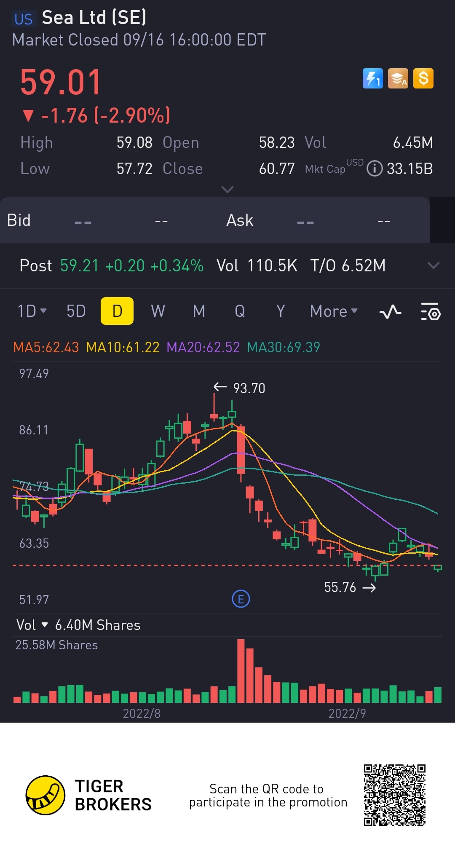Tap the MA20:62.52 label

point(203,347)
